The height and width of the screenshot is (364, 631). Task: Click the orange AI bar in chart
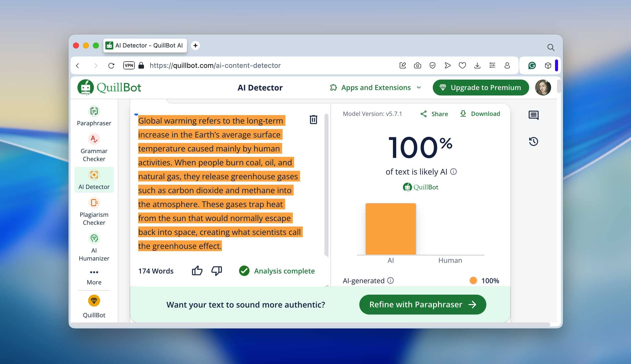click(x=390, y=229)
